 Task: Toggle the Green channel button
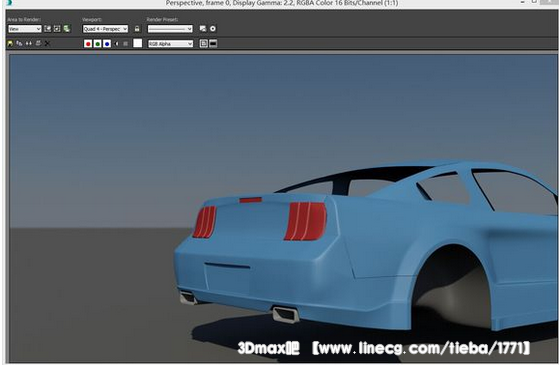[x=97, y=44]
